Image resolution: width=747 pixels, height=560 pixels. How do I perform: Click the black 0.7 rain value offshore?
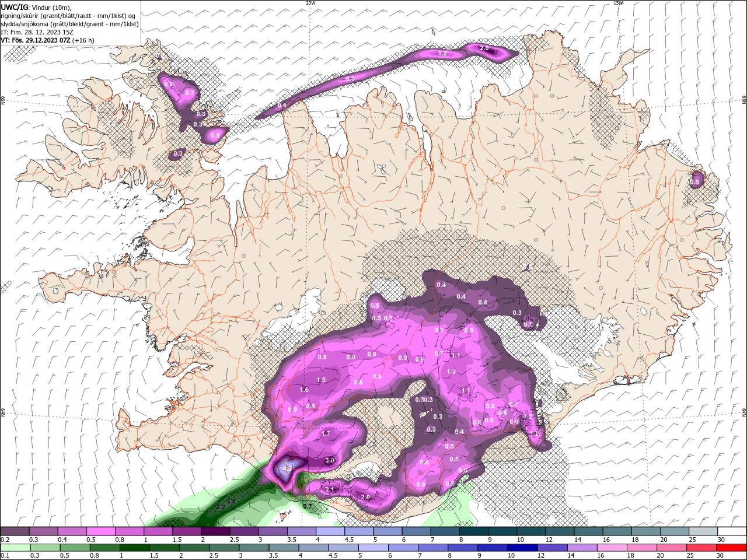pyautogui.click(x=308, y=506)
